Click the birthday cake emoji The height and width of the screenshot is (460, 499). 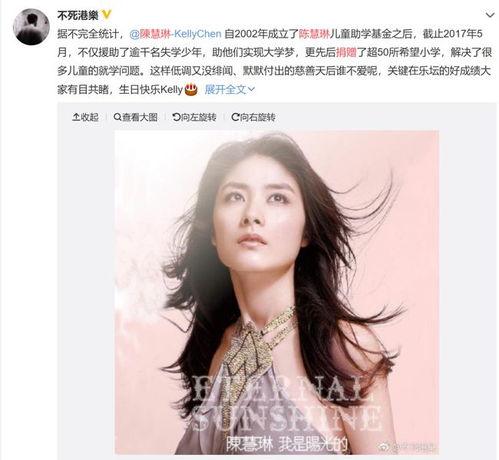click(191, 89)
